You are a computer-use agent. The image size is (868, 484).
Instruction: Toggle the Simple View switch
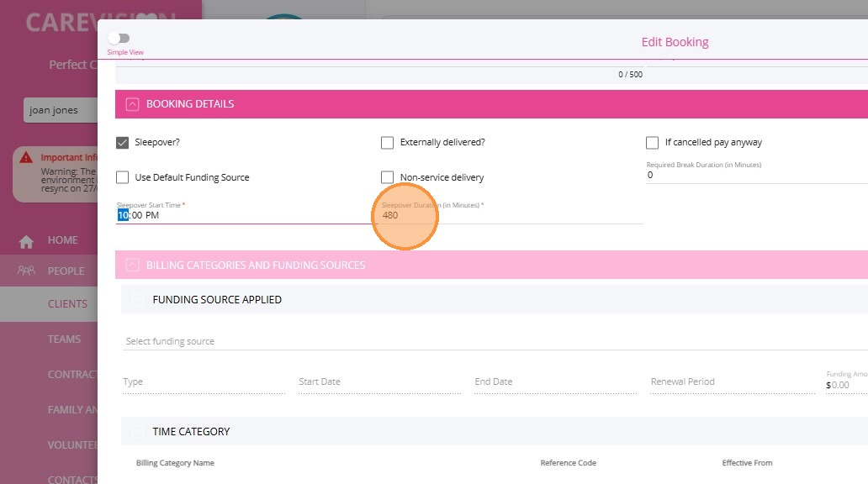119,38
